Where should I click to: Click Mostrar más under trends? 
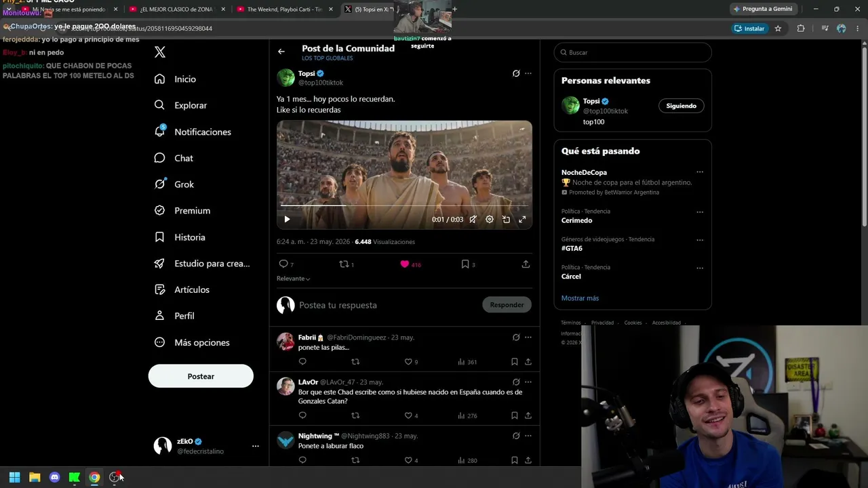tap(580, 298)
